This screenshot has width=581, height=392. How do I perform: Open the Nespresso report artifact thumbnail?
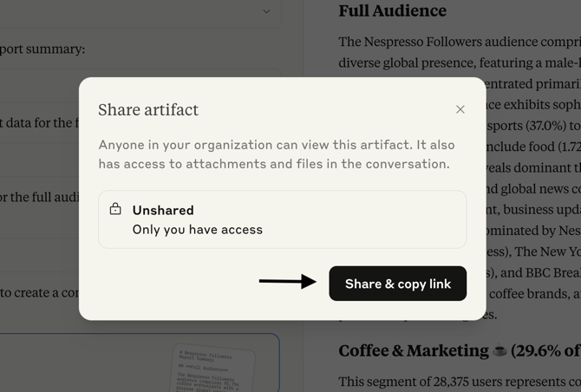tap(214, 369)
